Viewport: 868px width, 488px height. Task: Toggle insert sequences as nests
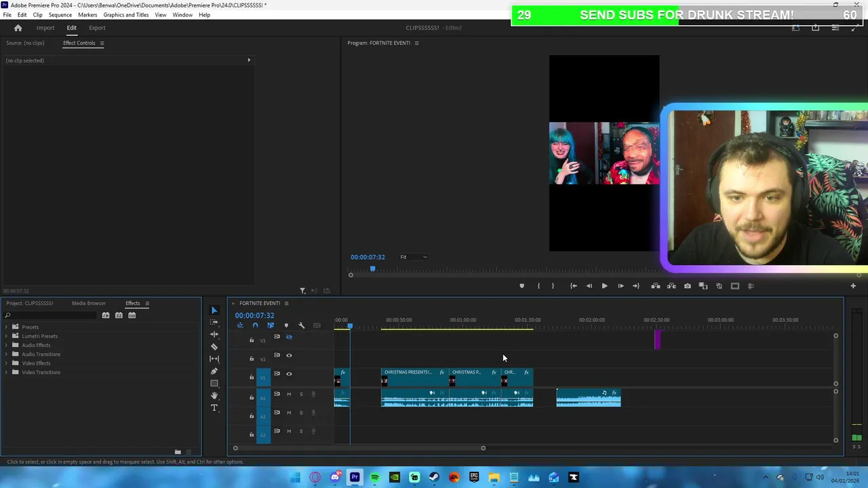tap(240, 325)
